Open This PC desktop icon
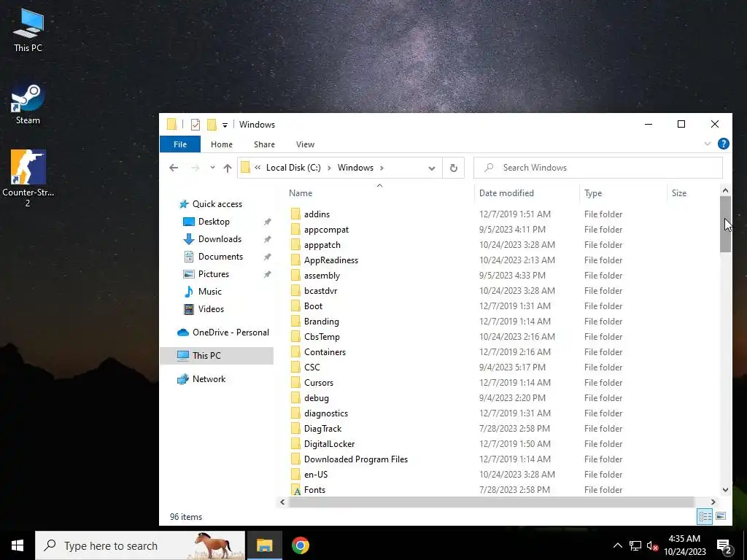The height and width of the screenshot is (560, 747). click(28, 29)
